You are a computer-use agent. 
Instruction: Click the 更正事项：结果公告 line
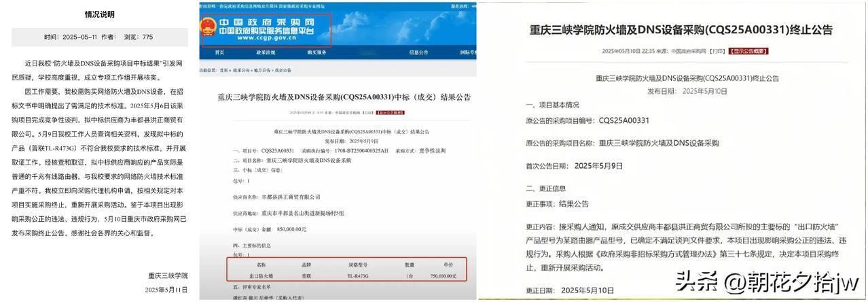tap(557, 203)
